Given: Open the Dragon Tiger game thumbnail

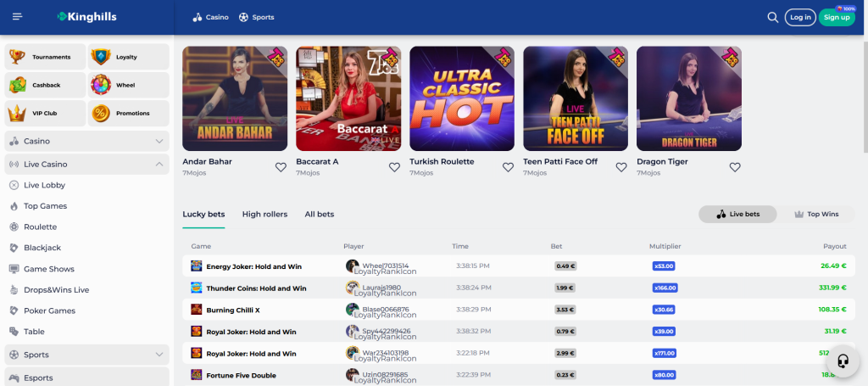Looking at the screenshot, I should [688, 98].
